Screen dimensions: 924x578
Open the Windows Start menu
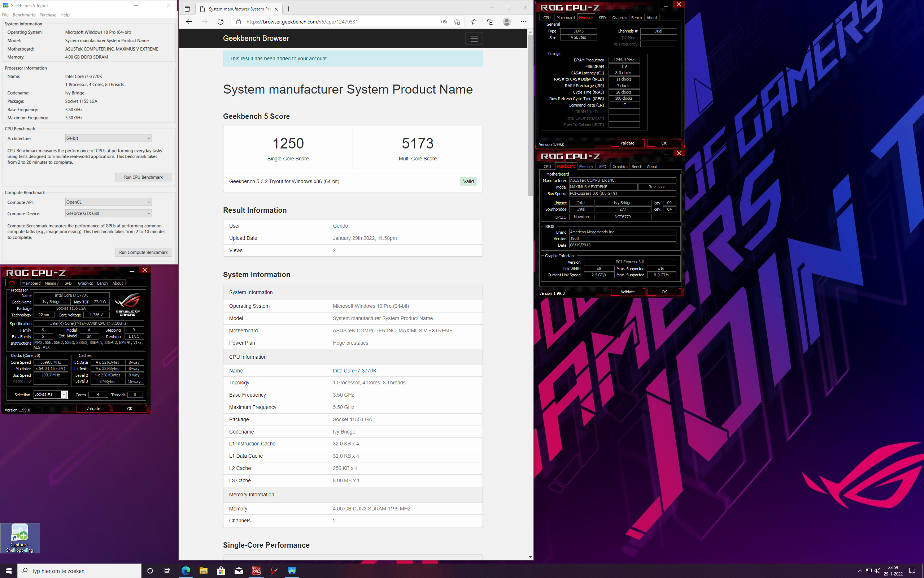[x=8, y=571]
